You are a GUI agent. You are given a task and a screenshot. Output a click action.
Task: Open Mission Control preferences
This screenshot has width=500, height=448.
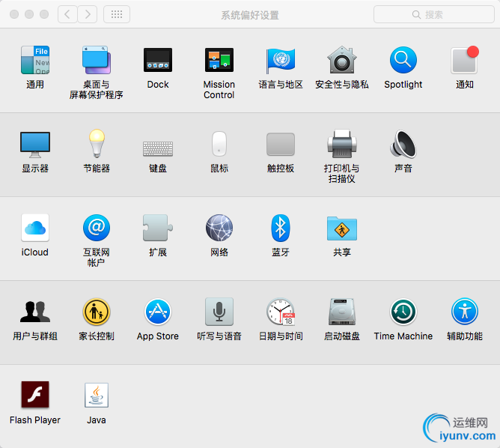tap(219, 60)
